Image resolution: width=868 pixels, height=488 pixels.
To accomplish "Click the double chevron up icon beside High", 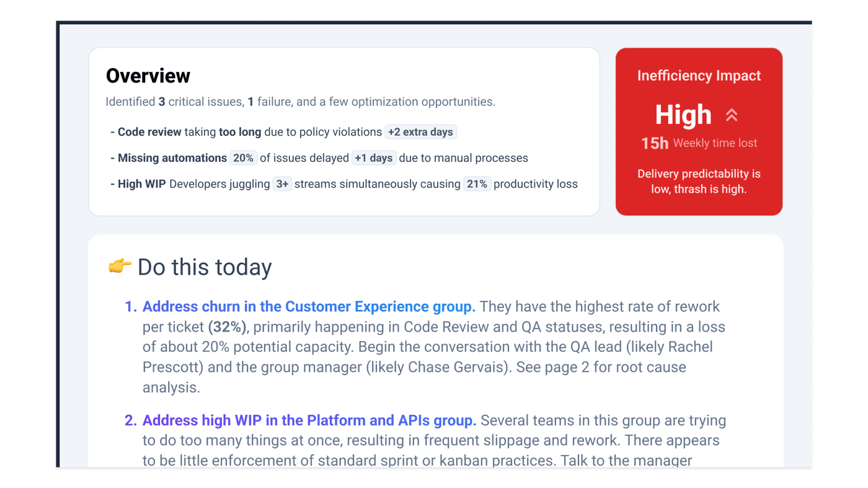I will coord(732,115).
